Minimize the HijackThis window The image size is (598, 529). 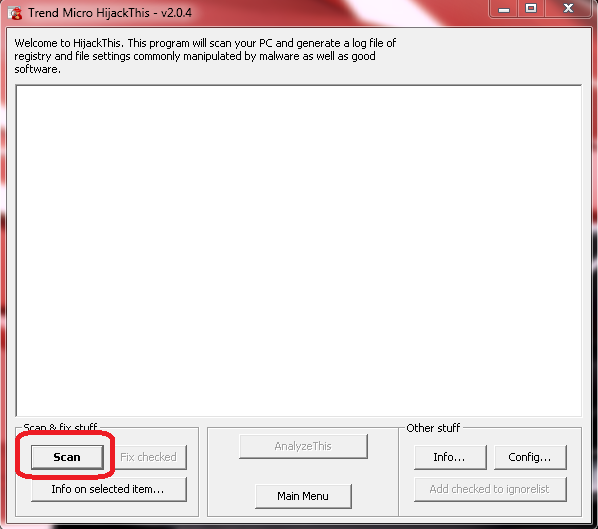(x=504, y=9)
